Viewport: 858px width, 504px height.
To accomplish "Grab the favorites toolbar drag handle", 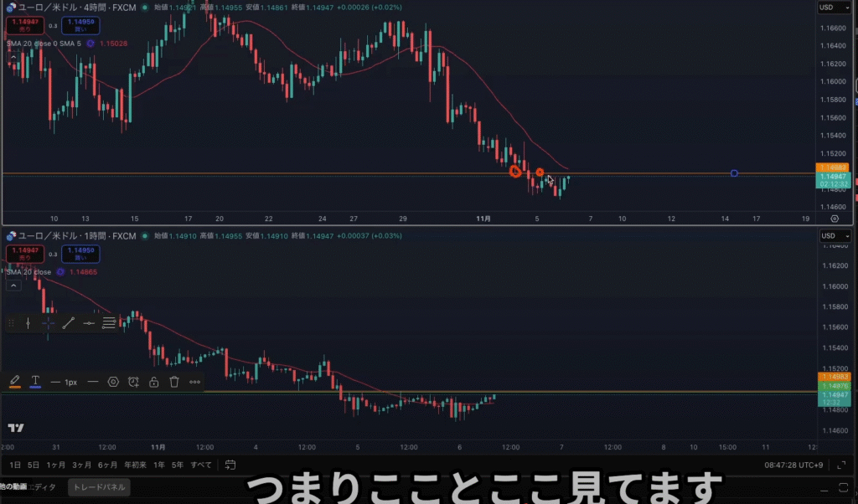I will [11, 324].
